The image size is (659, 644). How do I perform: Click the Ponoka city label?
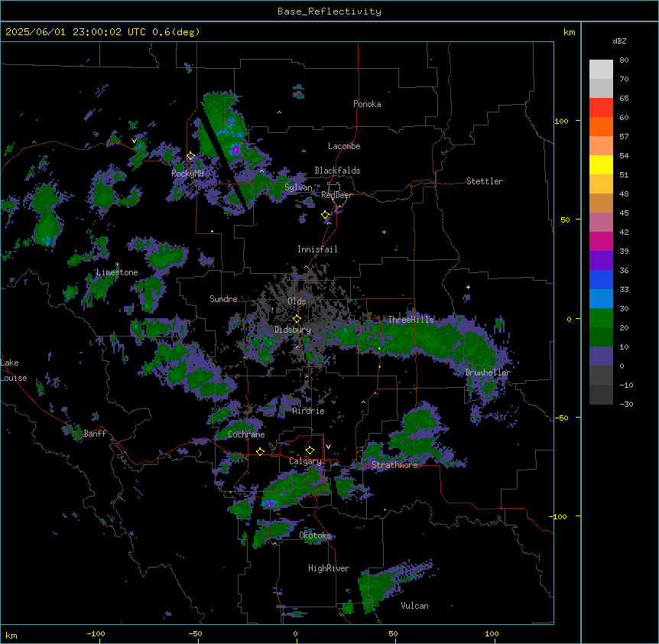(367, 104)
